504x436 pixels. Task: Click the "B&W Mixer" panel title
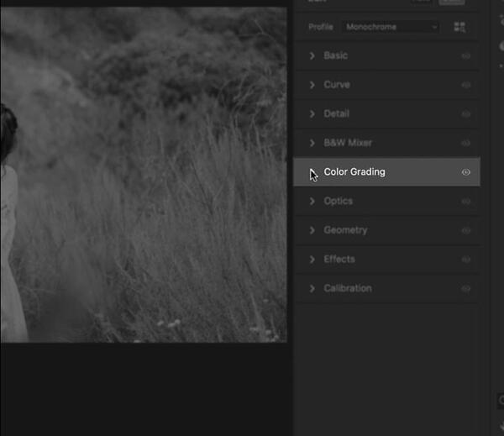[348, 143]
